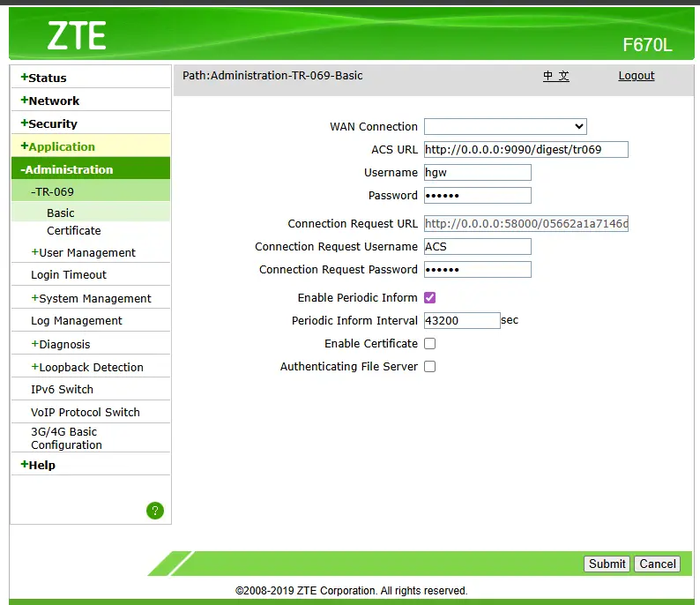Focus the Connection Request Username field
This screenshot has height=605, width=700.
click(478, 246)
